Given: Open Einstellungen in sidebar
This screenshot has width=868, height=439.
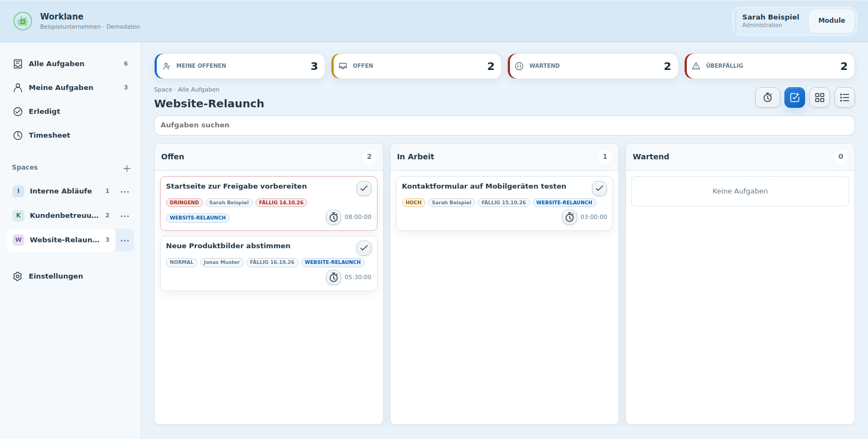Looking at the screenshot, I should click(x=71, y=276).
